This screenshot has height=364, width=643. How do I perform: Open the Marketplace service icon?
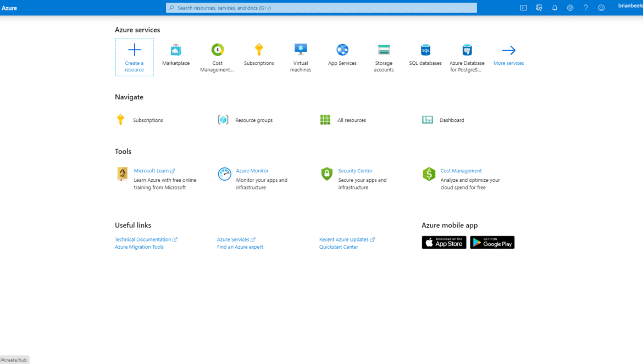[176, 50]
